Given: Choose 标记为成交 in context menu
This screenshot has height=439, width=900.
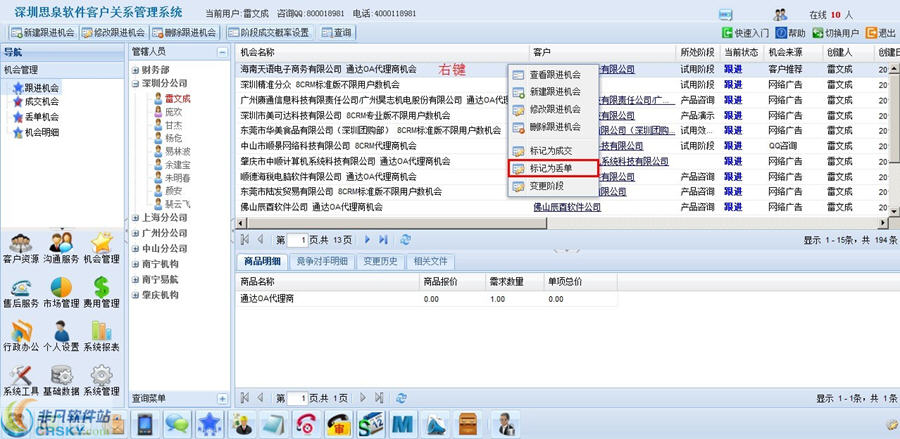Looking at the screenshot, I should click(x=554, y=151).
